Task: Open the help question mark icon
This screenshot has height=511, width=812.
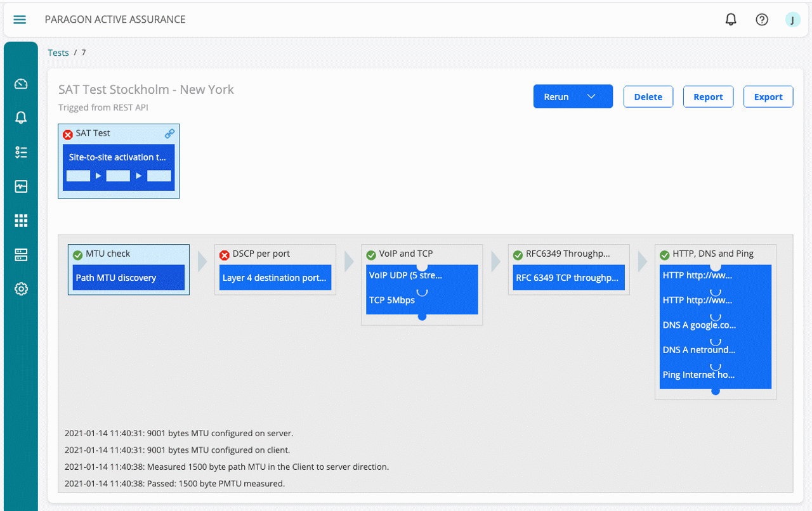Action: 762,19
